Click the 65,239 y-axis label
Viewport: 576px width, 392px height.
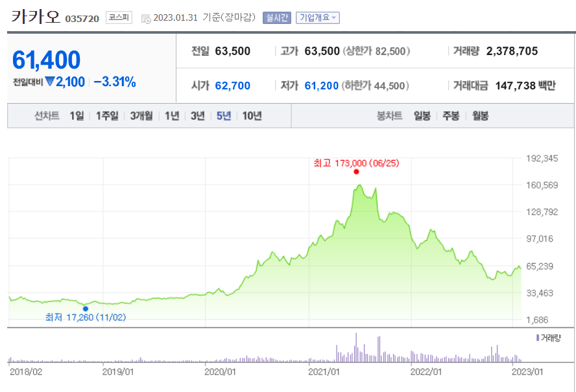point(540,266)
